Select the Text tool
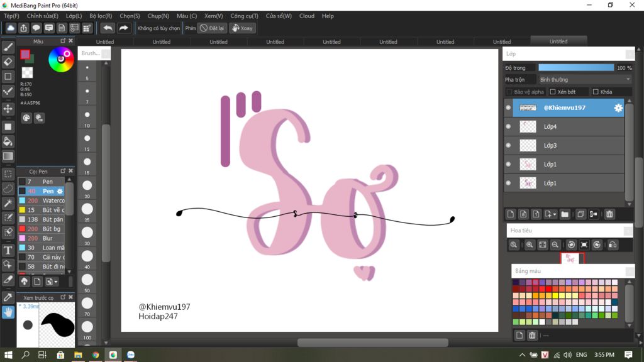 pyautogui.click(x=8, y=250)
